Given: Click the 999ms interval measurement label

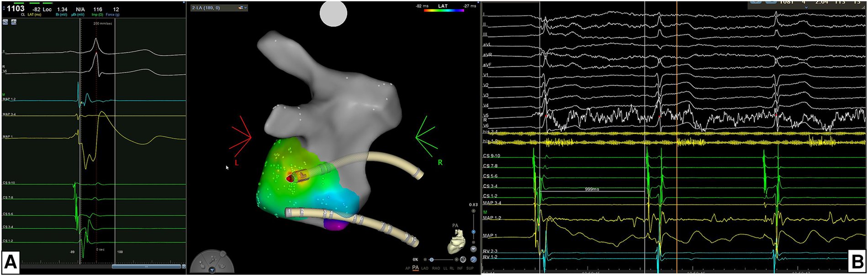Looking at the screenshot, I should 592,189.
